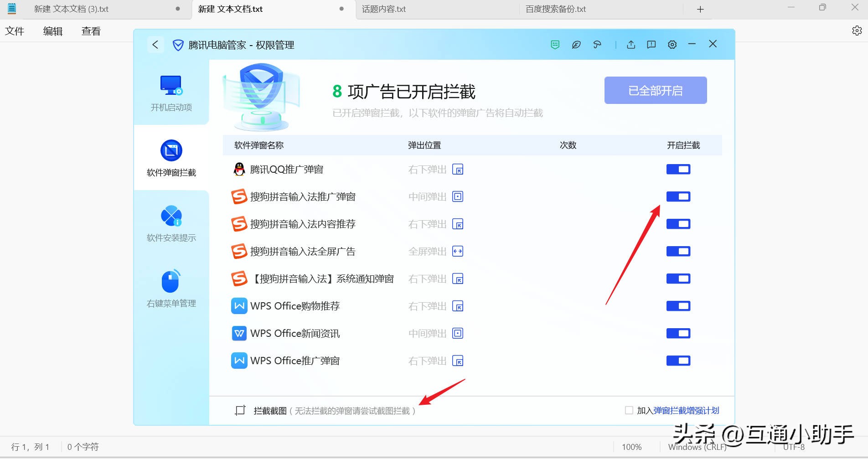Check 加入弹窗拦截增强计划 checkbox
This screenshot has width=868, height=459.
tap(628, 410)
